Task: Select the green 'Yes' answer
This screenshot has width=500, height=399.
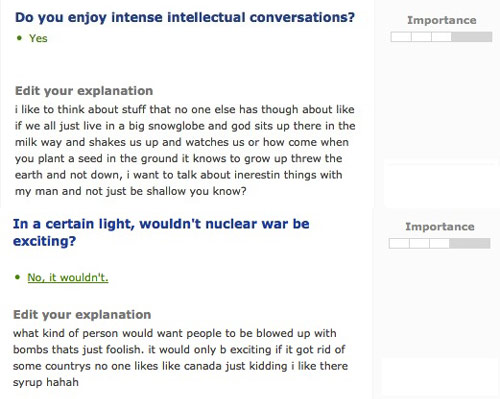Action: click(38, 38)
